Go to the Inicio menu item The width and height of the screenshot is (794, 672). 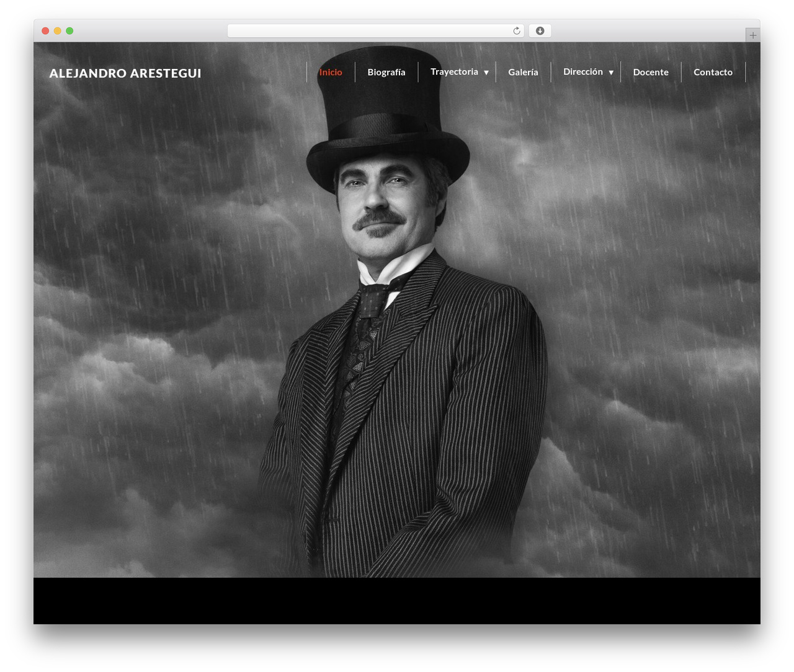pos(331,72)
